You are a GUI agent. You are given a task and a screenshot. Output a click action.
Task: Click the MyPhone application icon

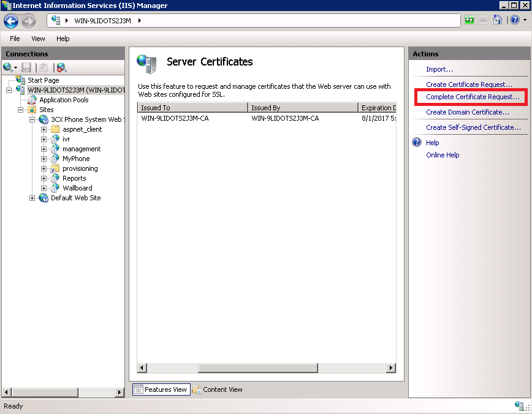pos(55,159)
